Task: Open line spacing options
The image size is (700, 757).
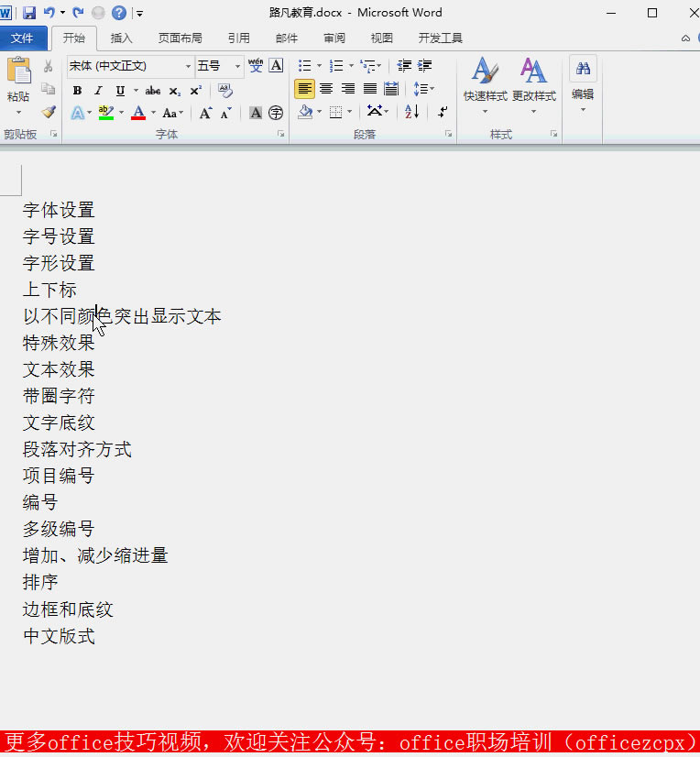Action: click(x=424, y=89)
